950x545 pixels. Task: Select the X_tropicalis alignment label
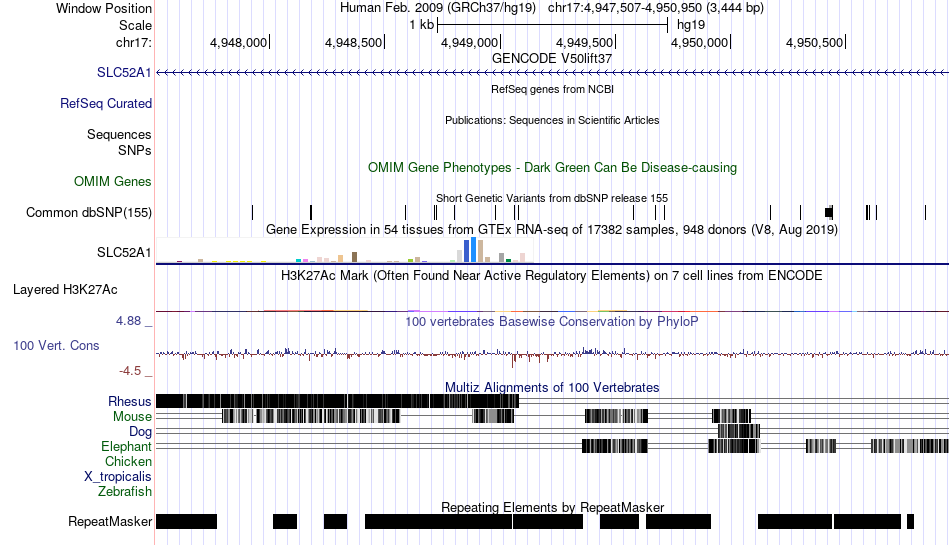[118, 477]
